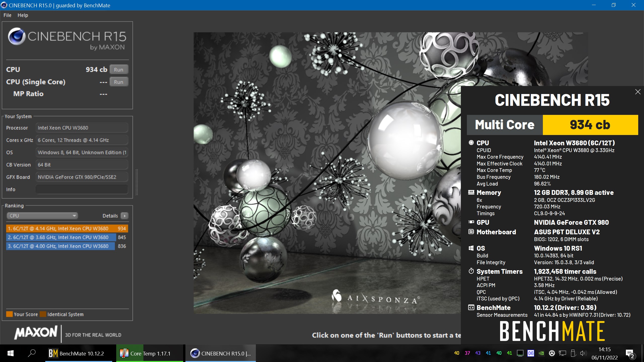The height and width of the screenshot is (362, 644).
Task: Click the Cores x GHz field
Action: 82,140
